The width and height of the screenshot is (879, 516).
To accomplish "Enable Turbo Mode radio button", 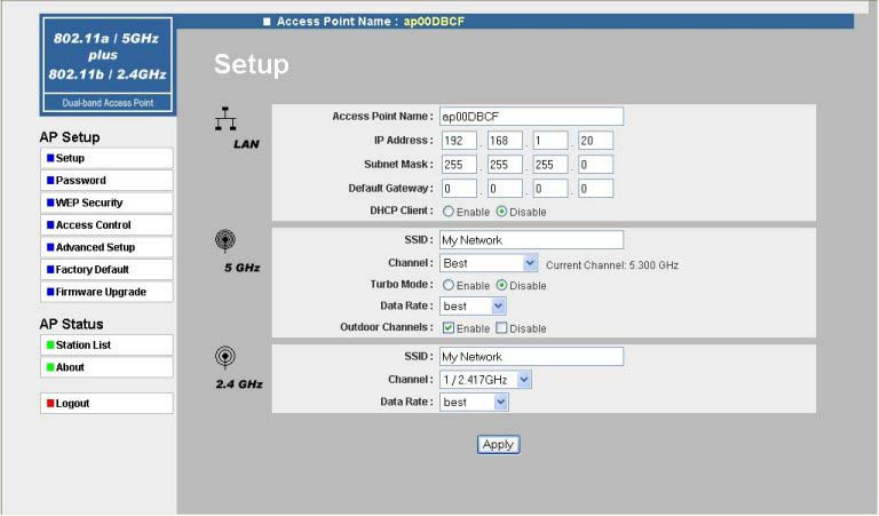I will click(448, 285).
